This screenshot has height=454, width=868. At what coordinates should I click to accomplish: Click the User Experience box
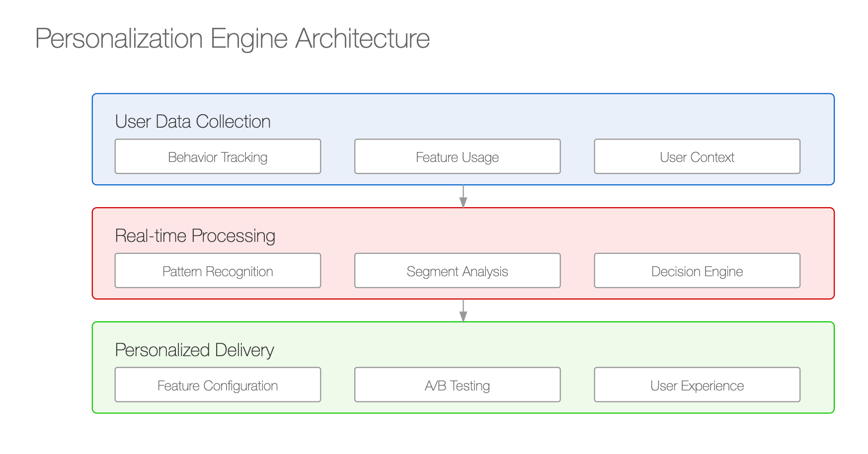[x=697, y=385]
